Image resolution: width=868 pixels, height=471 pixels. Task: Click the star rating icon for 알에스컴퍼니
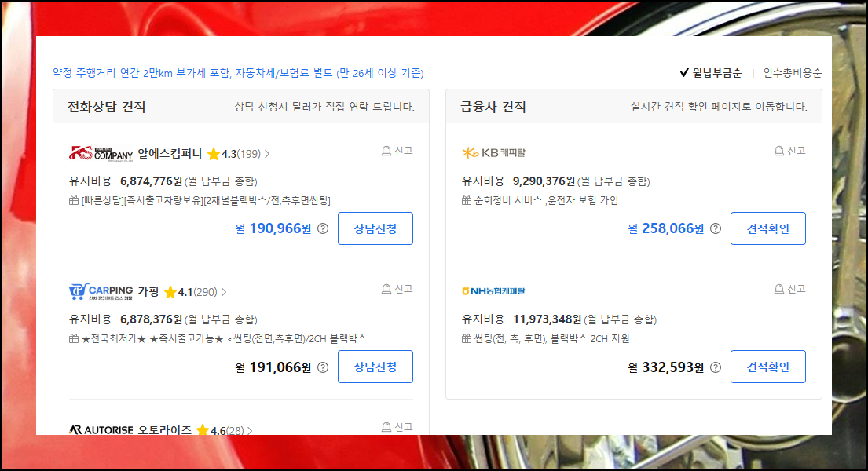click(214, 154)
